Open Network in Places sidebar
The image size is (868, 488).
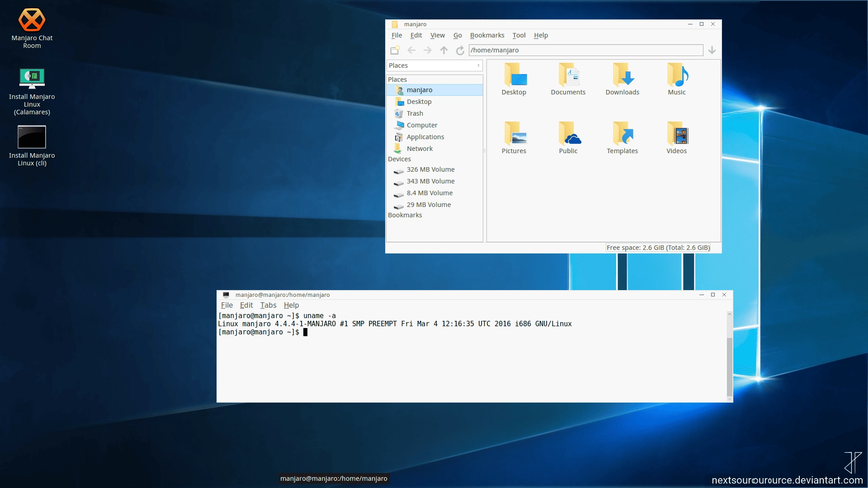tap(434, 149)
